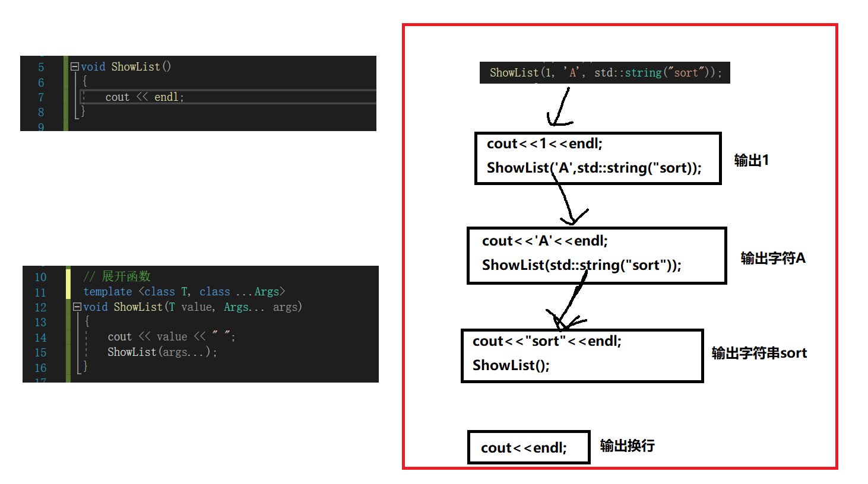Screen dimensions: 868x484
Task: Click line number 14 in the gutter
Action: (40, 337)
